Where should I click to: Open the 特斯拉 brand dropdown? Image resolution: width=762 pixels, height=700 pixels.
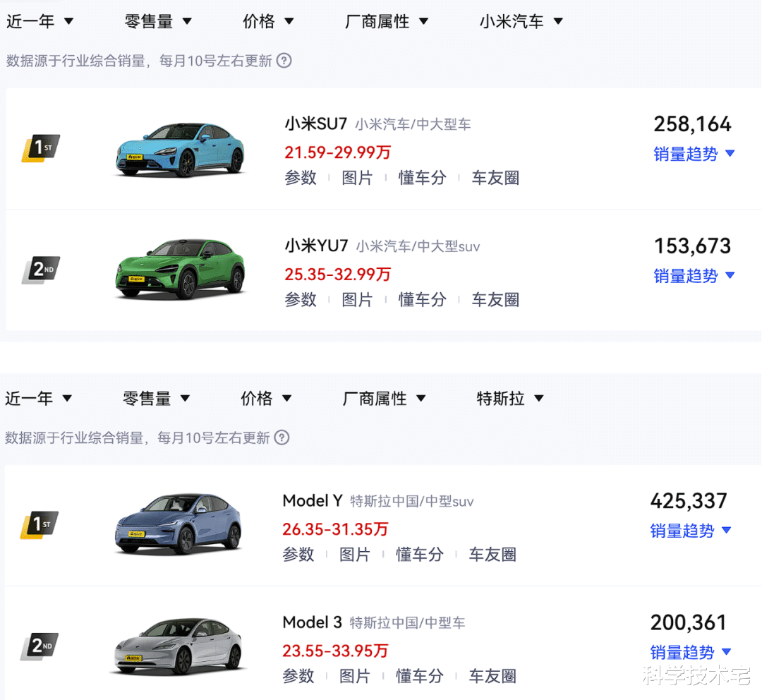tap(510, 399)
